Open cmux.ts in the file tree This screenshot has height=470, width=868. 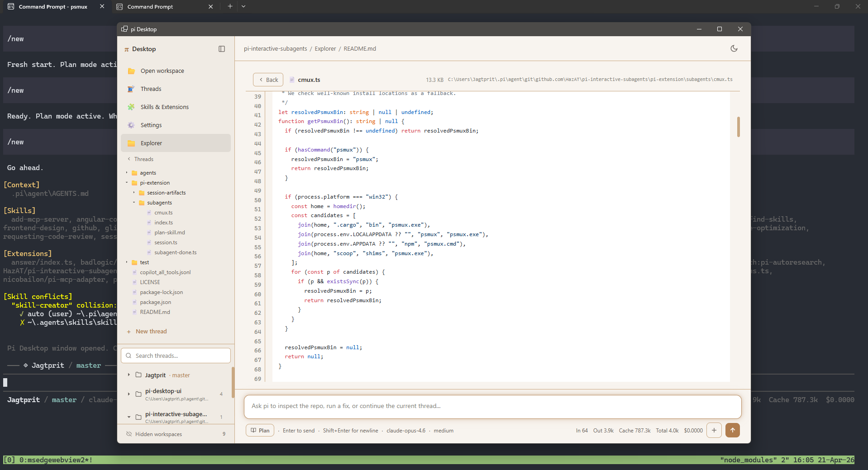[163, 213]
